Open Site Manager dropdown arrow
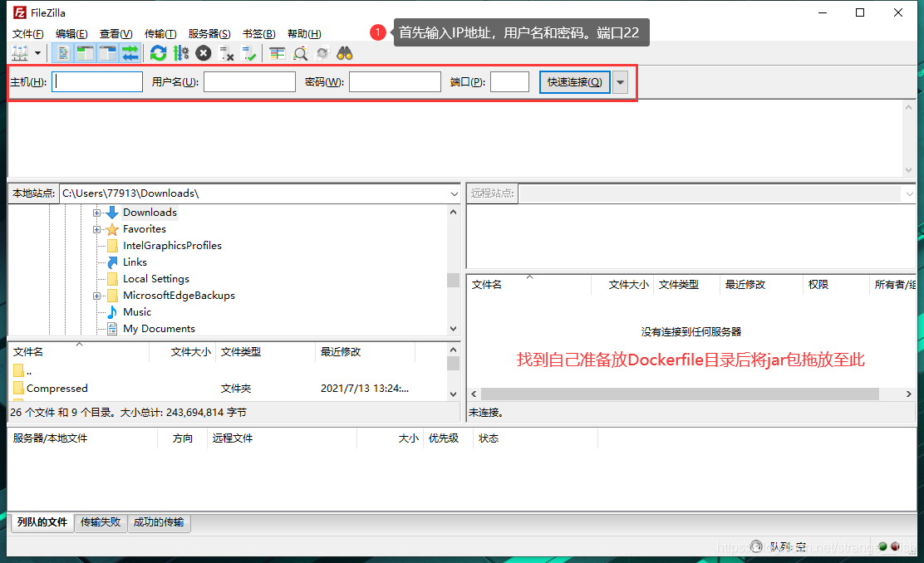Viewport: 924px width, 563px height. pos(37,54)
